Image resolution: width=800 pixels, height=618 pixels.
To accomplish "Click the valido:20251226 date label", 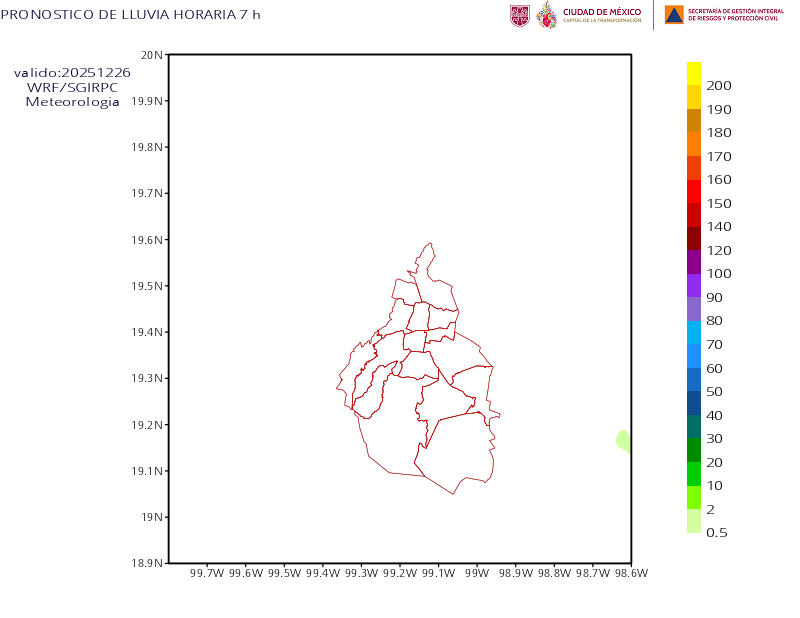I will (72, 73).
